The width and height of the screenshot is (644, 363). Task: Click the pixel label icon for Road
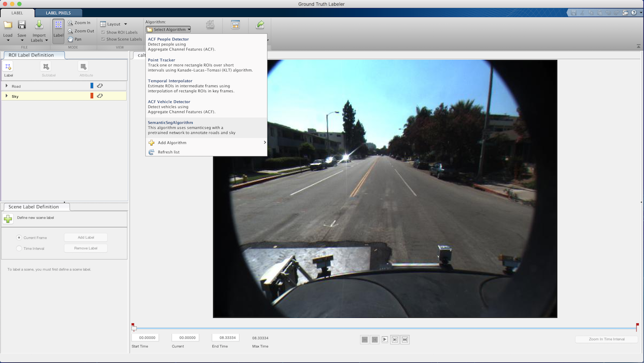point(100,86)
